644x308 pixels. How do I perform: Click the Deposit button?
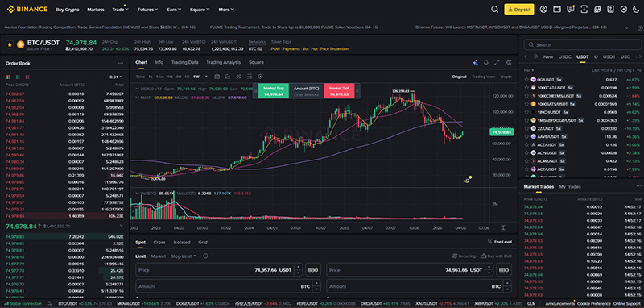tap(519, 9)
